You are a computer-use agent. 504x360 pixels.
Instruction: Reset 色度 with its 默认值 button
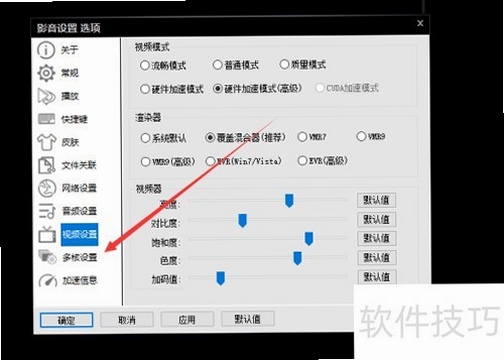(377, 257)
